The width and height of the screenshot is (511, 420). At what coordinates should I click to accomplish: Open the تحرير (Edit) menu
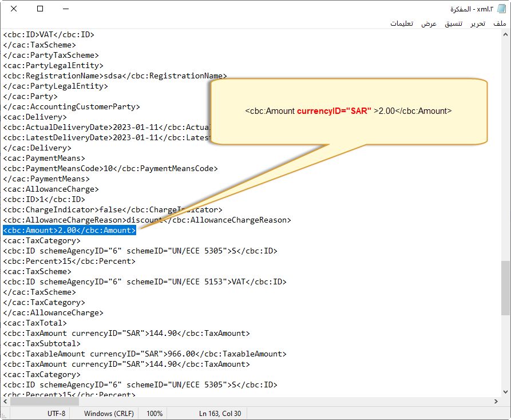coord(478,23)
